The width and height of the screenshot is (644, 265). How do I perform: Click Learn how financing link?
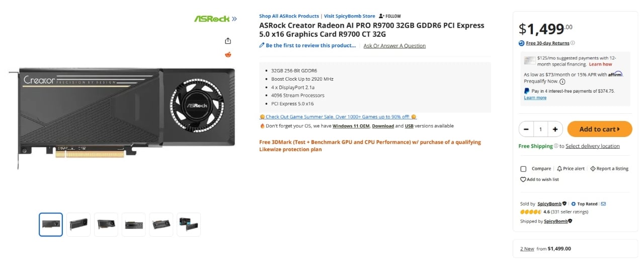[x=601, y=64]
